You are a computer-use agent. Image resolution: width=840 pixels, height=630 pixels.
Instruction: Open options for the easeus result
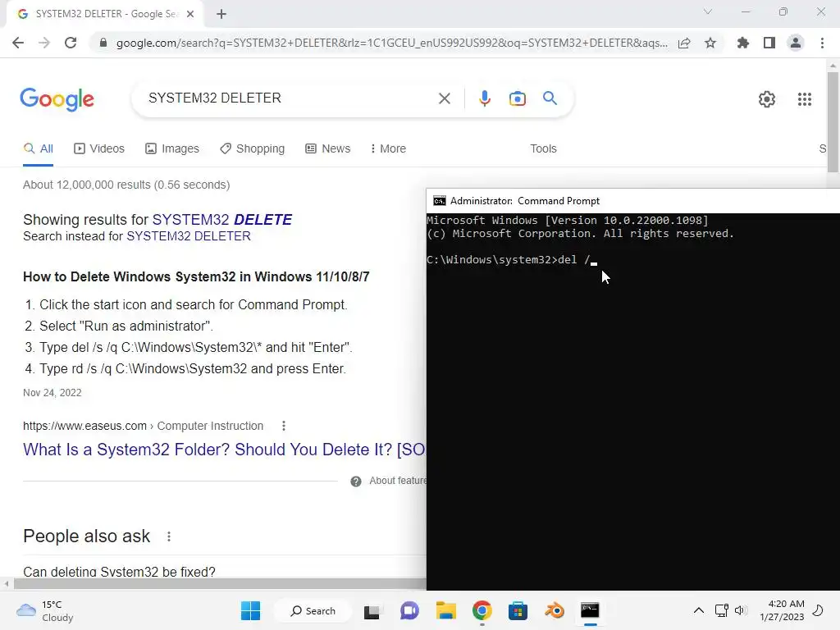[283, 426]
